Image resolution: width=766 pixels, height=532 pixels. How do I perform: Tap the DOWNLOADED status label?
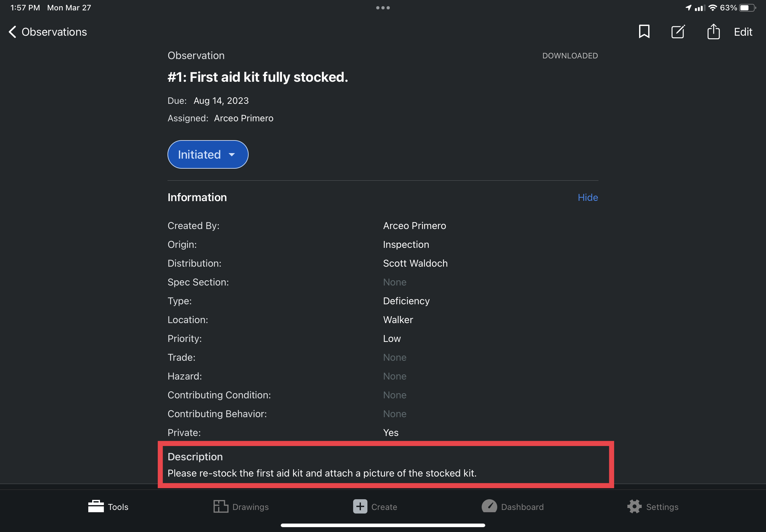click(x=570, y=56)
